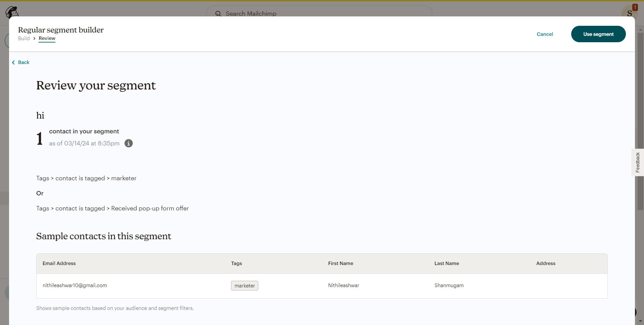This screenshot has height=325, width=644.
Task: Open the profile avatar menu
Action: click(629, 13)
